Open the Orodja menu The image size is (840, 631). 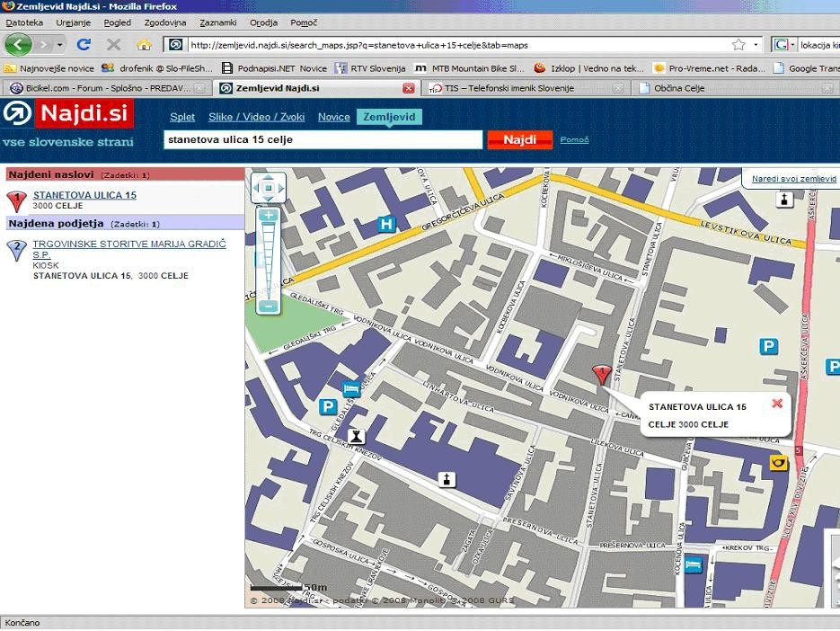click(x=263, y=22)
